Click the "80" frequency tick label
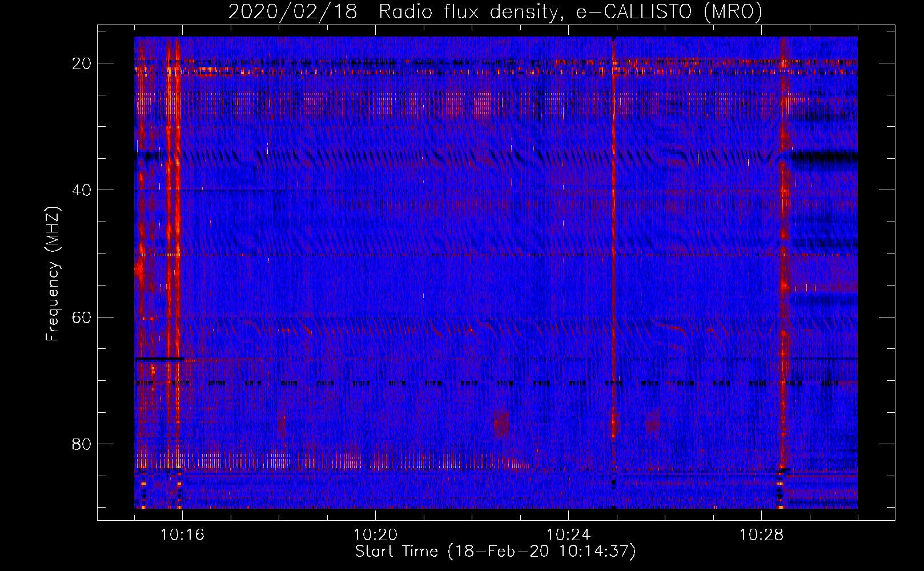The width and height of the screenshot is (924, 571). [x=82, y=444]
